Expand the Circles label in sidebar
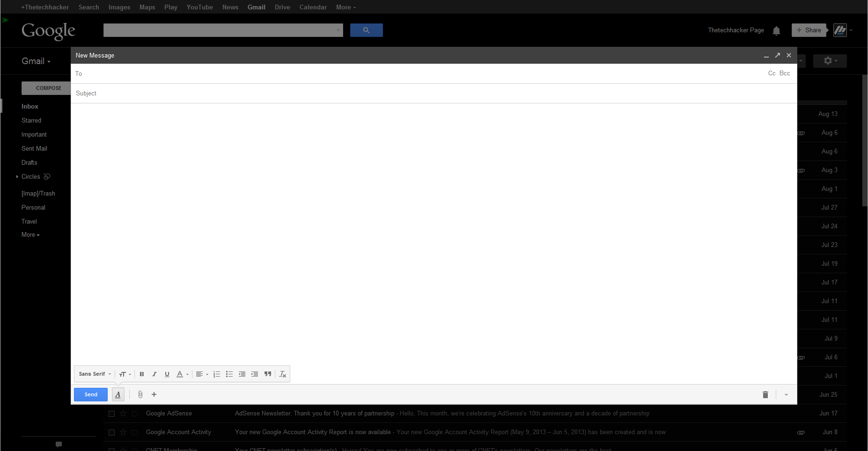Viewport: 868px width, 451px height. click(17, 177)
